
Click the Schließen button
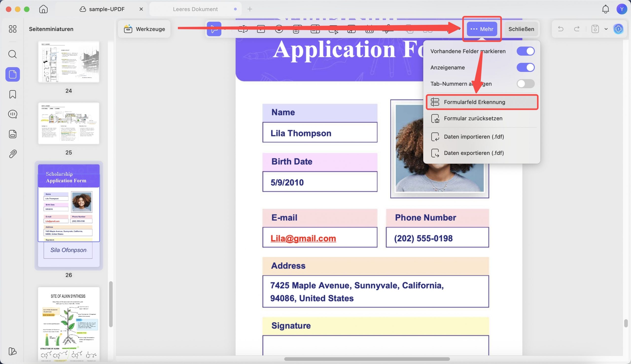tap(521, 29)
